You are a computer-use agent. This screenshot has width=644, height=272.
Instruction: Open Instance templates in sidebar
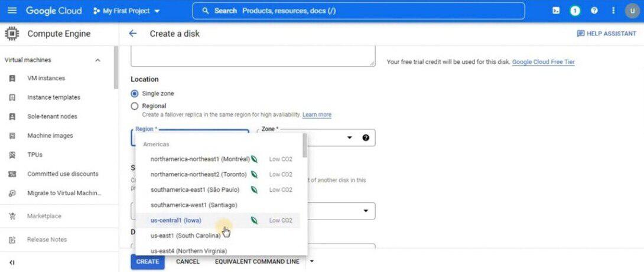pyautogui.click(x=54, y=97)
